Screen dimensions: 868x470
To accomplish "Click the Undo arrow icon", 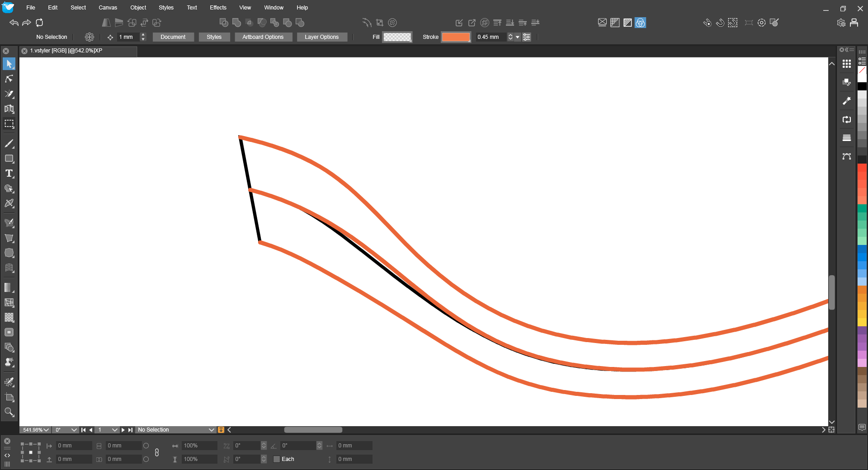I will pos(14,23).
